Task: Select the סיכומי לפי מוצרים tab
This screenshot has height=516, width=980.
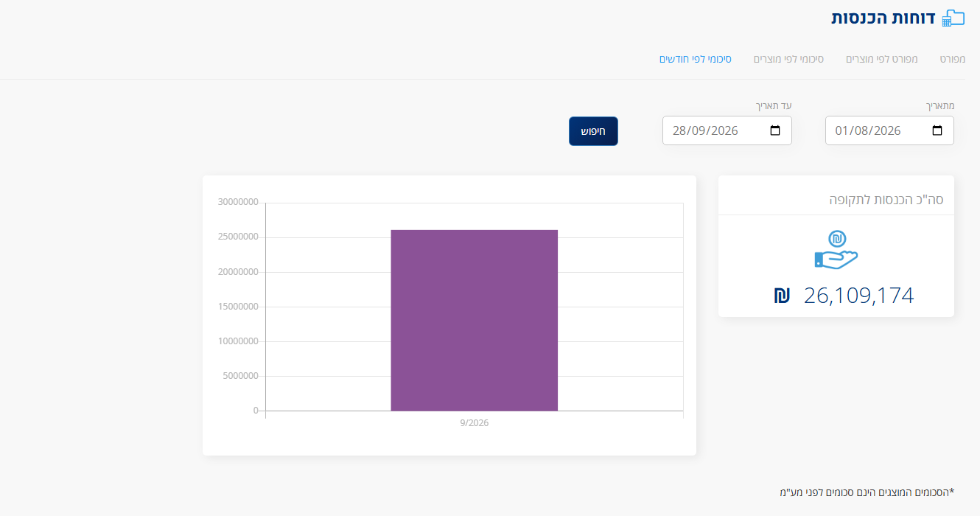Action: [788, 58]
